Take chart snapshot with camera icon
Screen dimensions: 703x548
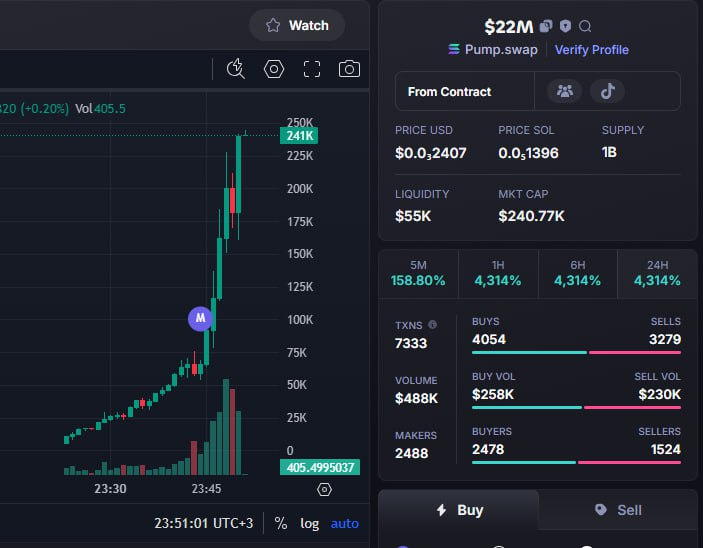coord(349,69)
